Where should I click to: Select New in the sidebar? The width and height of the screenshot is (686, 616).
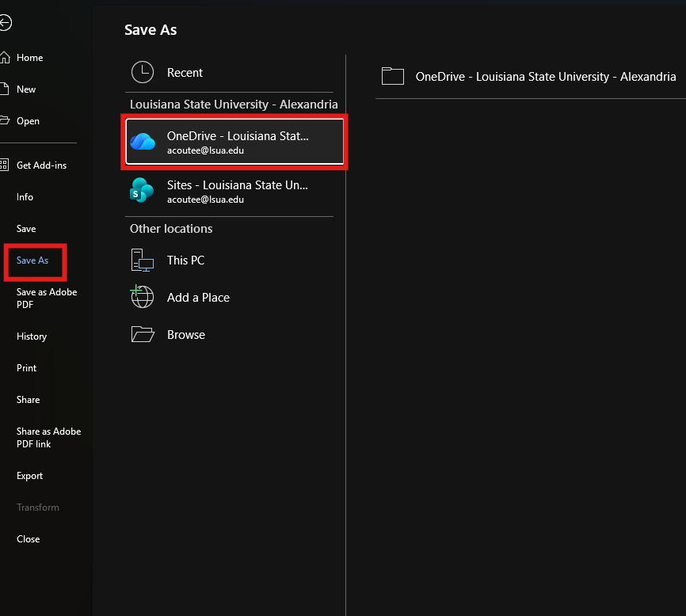(x=26, y=89)
